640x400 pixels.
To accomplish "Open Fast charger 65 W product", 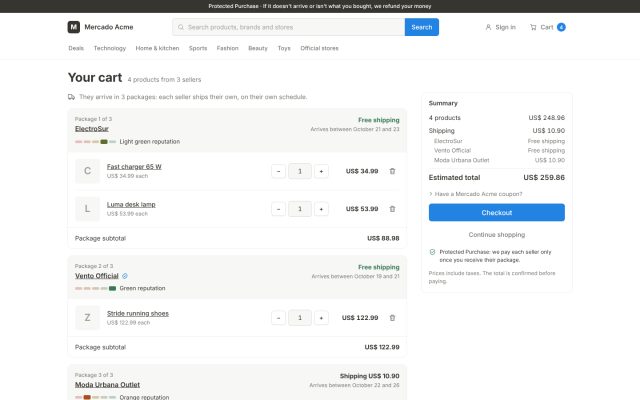I will 134,167.
